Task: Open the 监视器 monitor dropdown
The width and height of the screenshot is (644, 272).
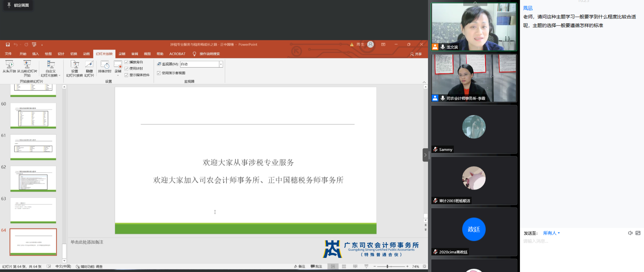Action: 221,64
